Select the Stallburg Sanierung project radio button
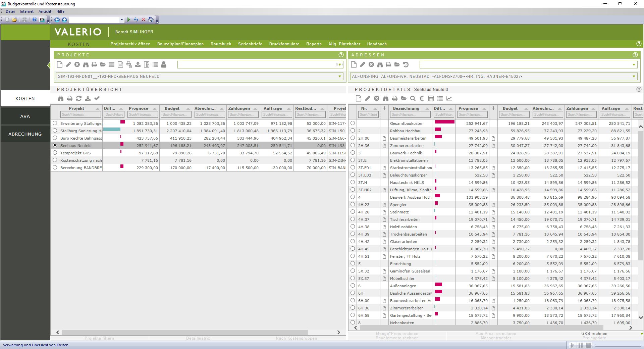The width and height of the screenshot is (644, 349). (55, 131)
